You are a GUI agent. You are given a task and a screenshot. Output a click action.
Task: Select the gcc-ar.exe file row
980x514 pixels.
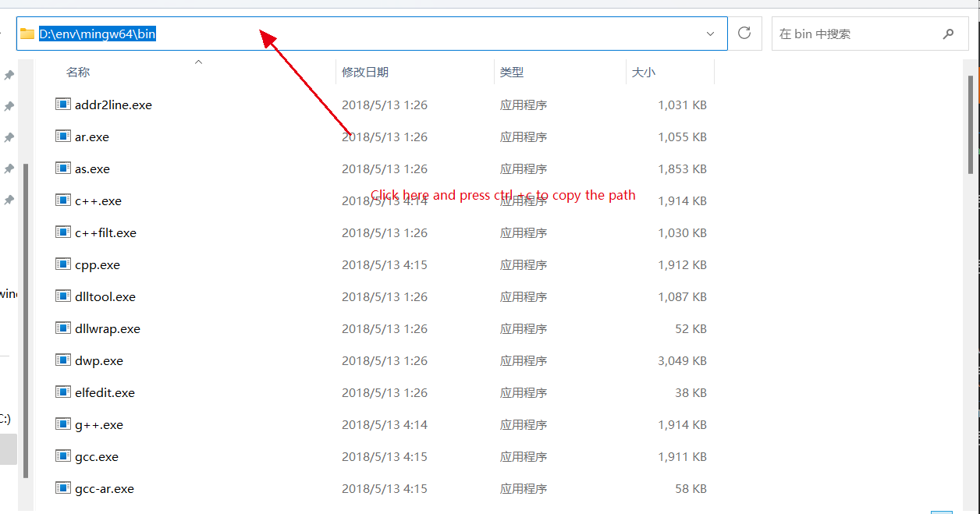(x=105, y=489)
